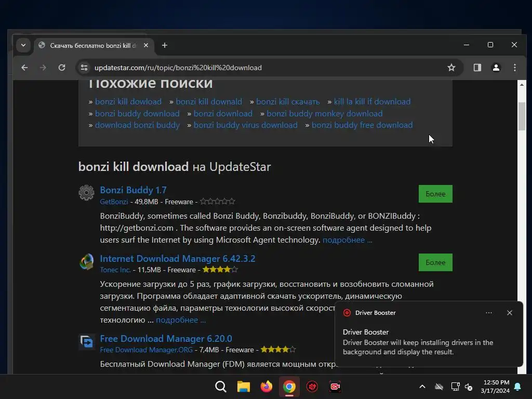
Task: Open the GetBonzi publisher link
Action: click(114, 202)
